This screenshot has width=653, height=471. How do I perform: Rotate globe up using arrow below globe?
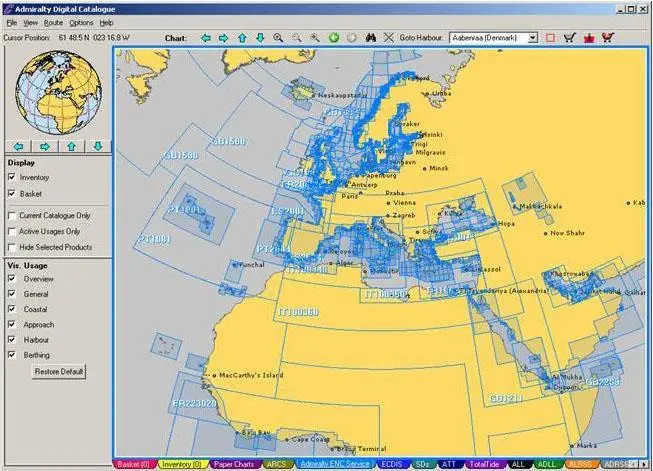click(71, 146)
